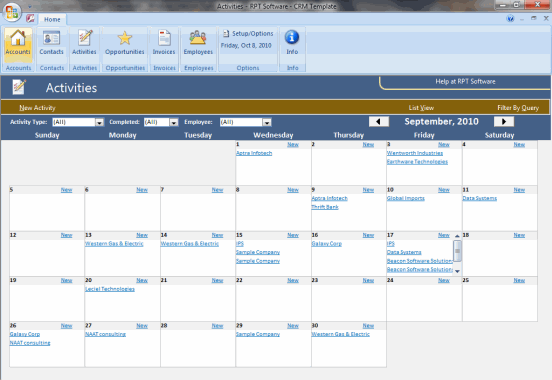552x380 pixels.
Task: Go to previous month arrow
Action: click(379, 122)
